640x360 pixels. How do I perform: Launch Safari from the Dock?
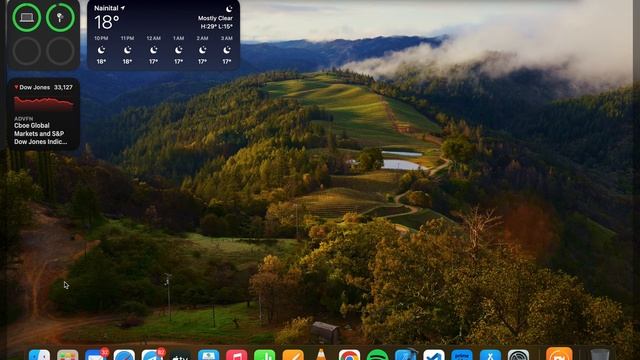(124, 355)
